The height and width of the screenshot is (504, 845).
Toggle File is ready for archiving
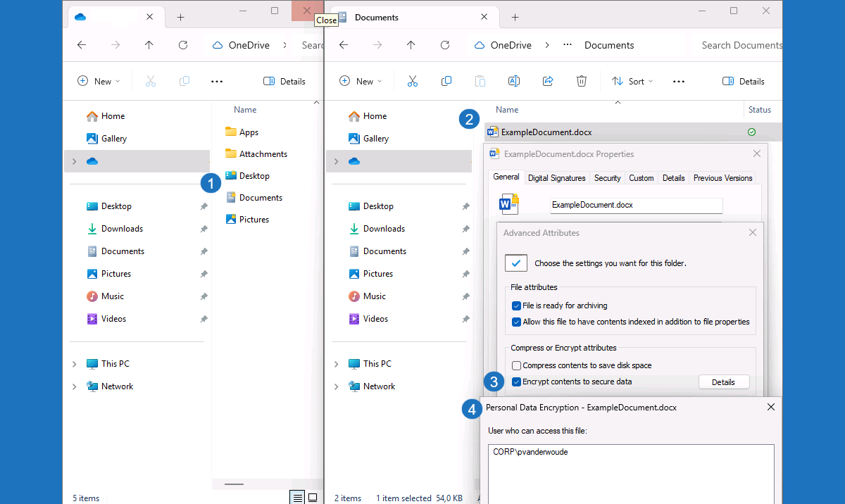[517, 305]
